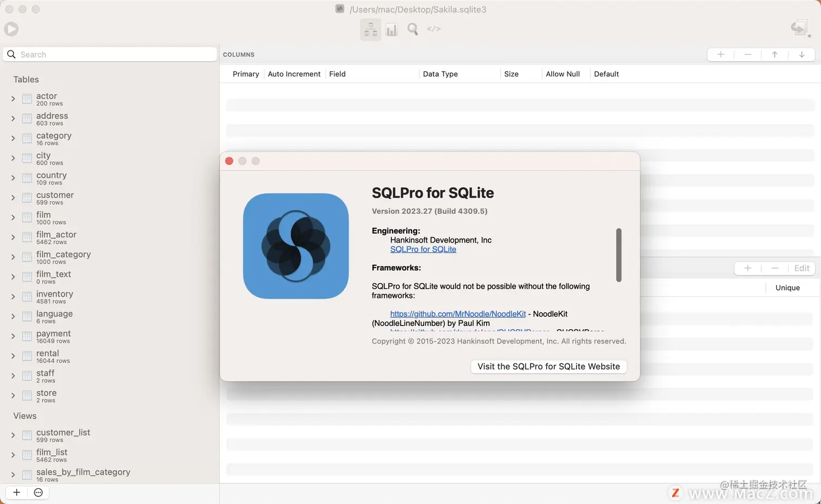Click the Allow Null column header
821x504 pixels.
click(563, 74)
